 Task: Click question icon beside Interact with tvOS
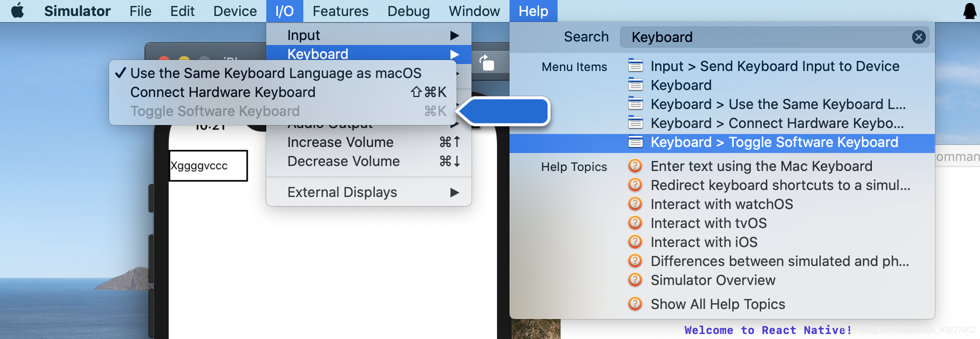635,222
